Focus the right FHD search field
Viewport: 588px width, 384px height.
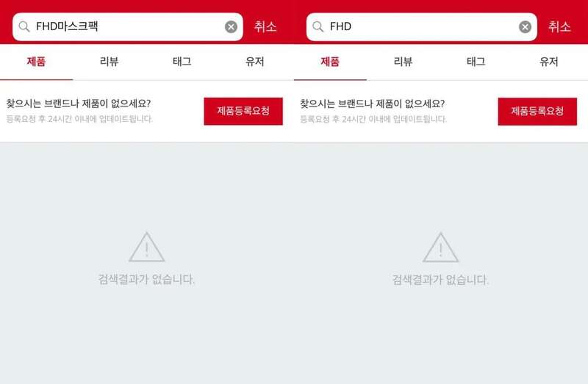pos(421,26)
